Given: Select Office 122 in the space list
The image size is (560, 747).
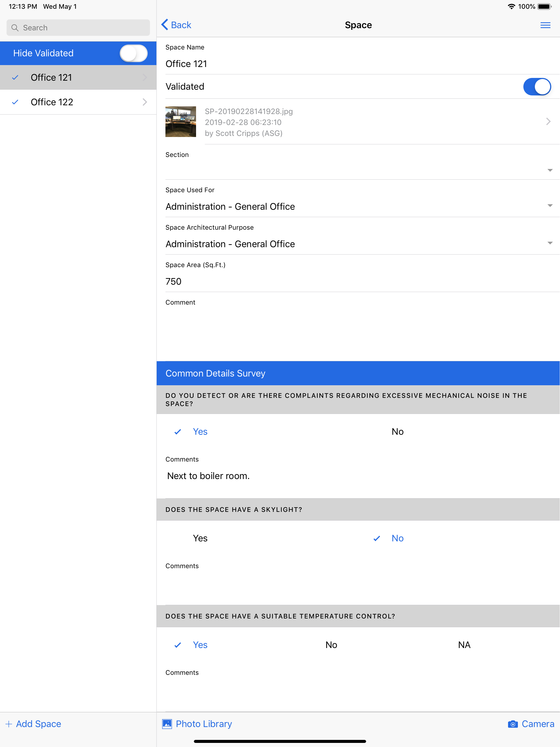Looking at the screenshot, I should pyautogui.click(x=78, y=102).
